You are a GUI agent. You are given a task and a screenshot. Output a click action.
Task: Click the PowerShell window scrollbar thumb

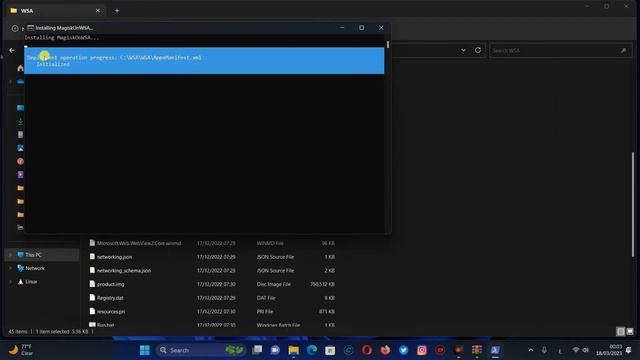point(388,44)
